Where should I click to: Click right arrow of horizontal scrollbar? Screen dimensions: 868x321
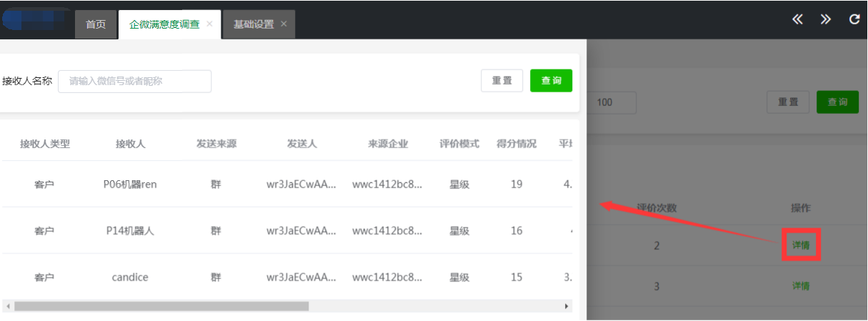pos(567,306)
